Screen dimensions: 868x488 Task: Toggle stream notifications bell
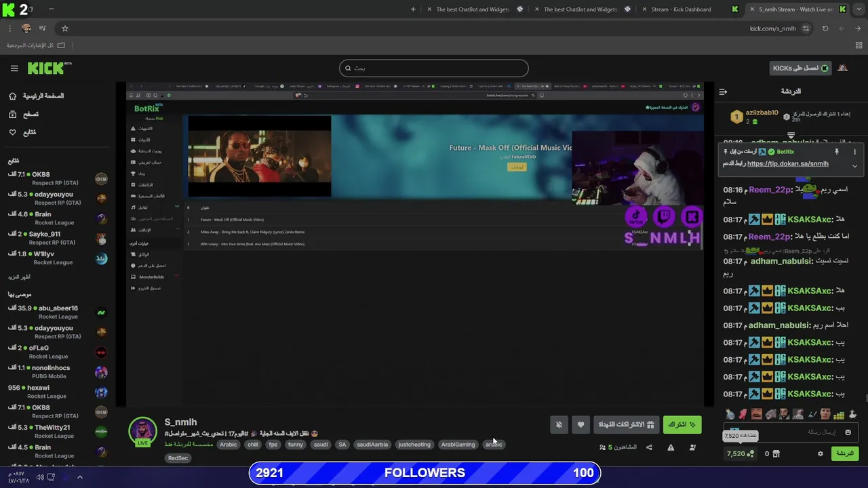pyautogui.click(x=559, y=425)
